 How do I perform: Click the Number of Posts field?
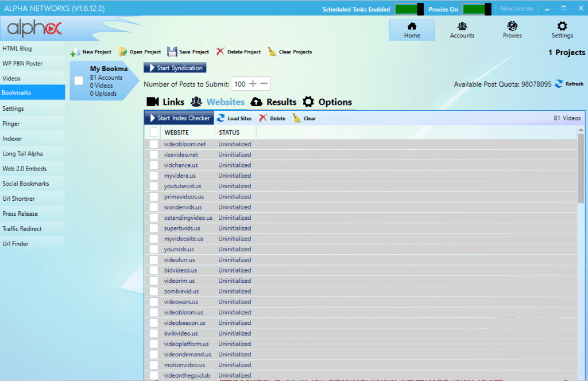point(239,84)
